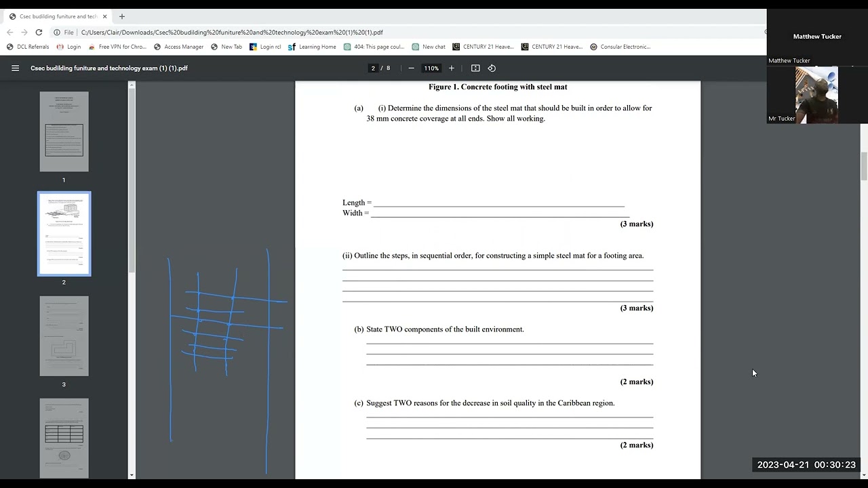Screen dimensions: 868x488
Task: Open first CENTURY 21 Heave bookmark
Action: 483,47
